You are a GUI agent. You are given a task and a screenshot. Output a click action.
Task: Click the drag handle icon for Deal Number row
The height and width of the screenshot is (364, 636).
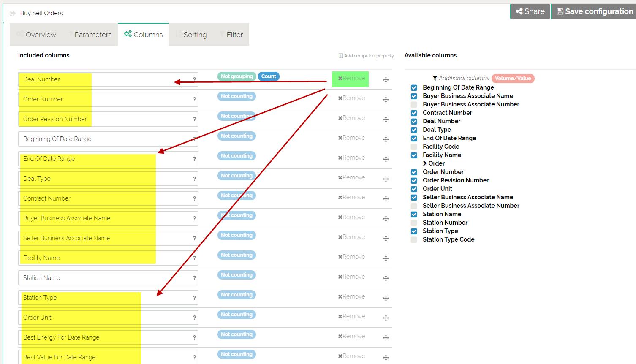(386, 80)
